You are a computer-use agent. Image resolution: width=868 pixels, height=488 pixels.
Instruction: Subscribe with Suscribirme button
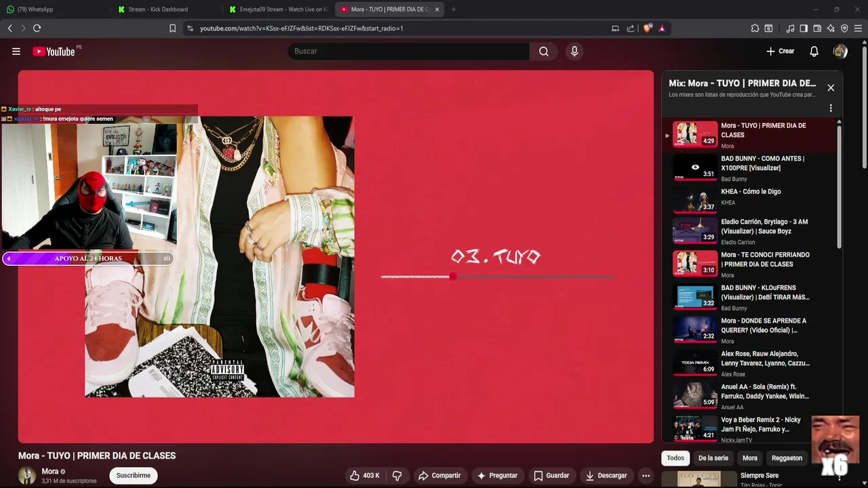(134, 476)
